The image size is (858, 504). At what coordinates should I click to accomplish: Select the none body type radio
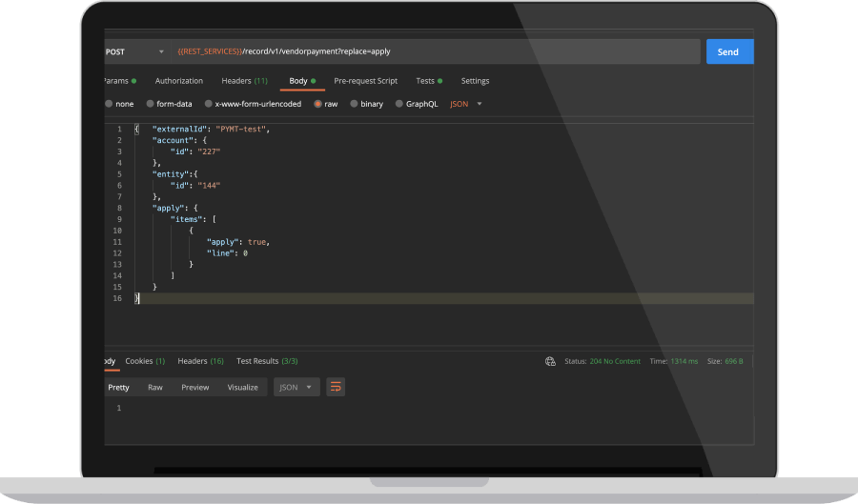(109, 104)
